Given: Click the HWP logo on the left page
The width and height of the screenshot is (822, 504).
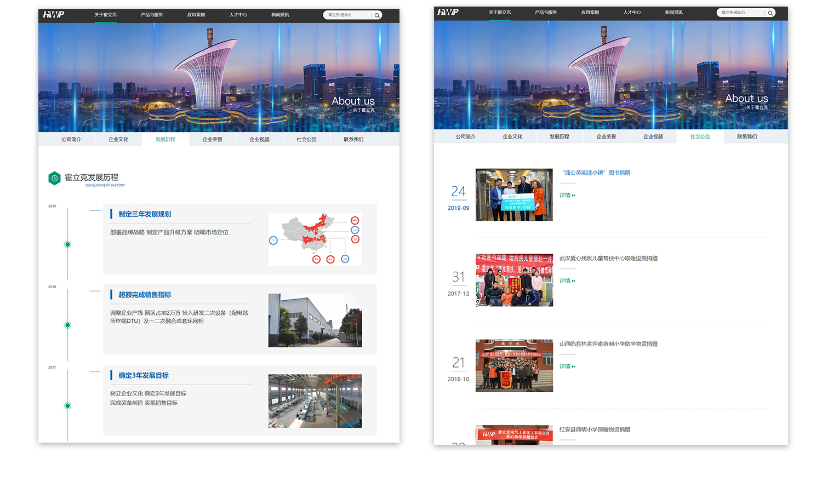Looking at the screenshot, I should tap(54, 15).
